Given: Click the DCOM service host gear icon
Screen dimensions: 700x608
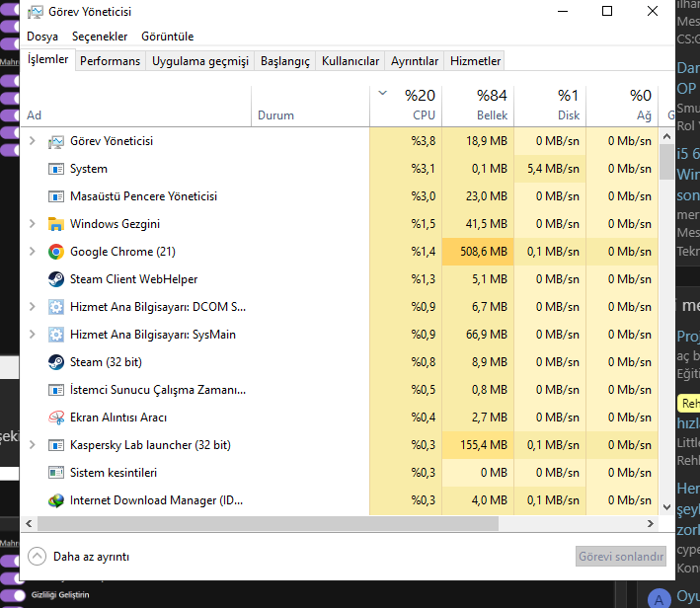Looking at the screenshot, I should pyautogui.click(x=56, y=307).
